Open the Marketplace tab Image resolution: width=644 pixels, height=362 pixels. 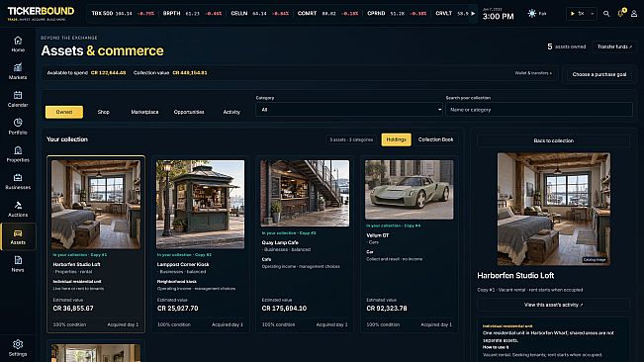(x=144, y=112)
